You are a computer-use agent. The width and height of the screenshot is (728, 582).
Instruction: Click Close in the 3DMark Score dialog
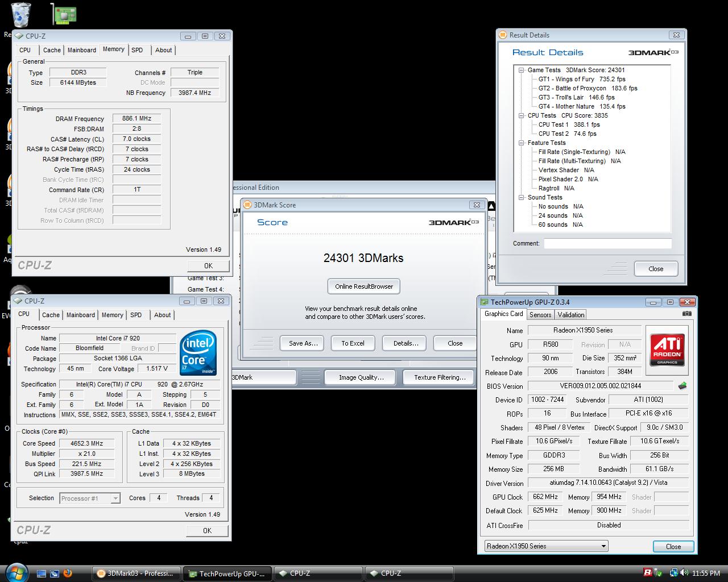[x=455, y=343]
